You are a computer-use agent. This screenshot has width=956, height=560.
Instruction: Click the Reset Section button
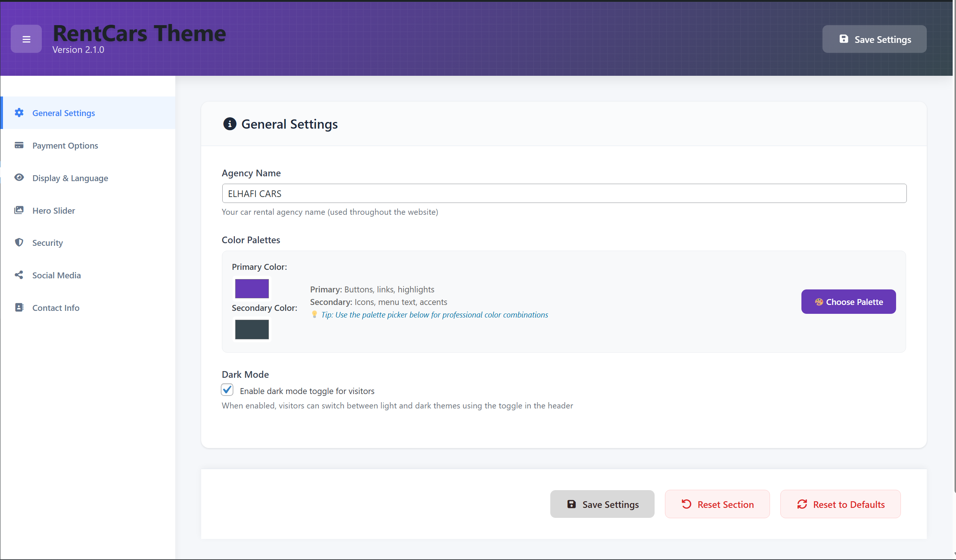point(717,504)
